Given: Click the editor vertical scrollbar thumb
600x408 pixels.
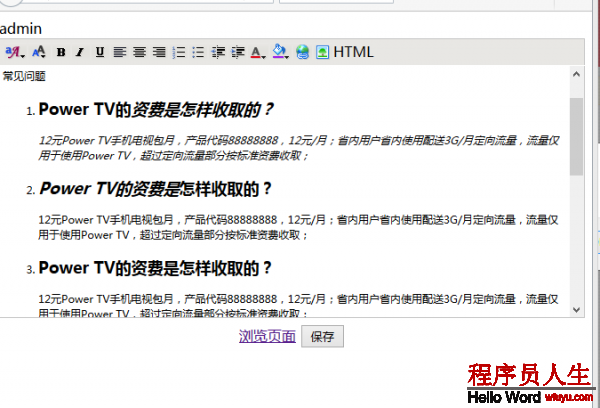Looking at the screenshot, I should click(x=576, y=137).
